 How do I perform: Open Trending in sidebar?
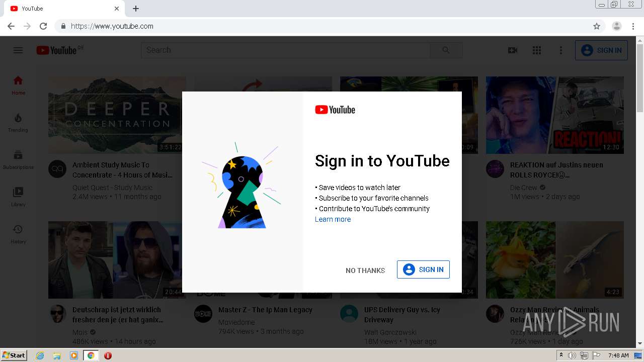point(18,122)
